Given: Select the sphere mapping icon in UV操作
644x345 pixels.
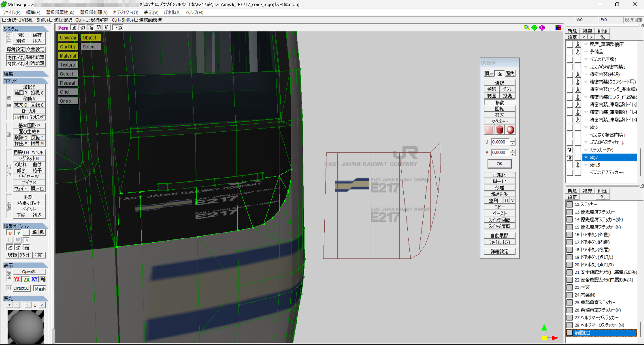Looking at the screenshot, I should (x=510, y=130).
